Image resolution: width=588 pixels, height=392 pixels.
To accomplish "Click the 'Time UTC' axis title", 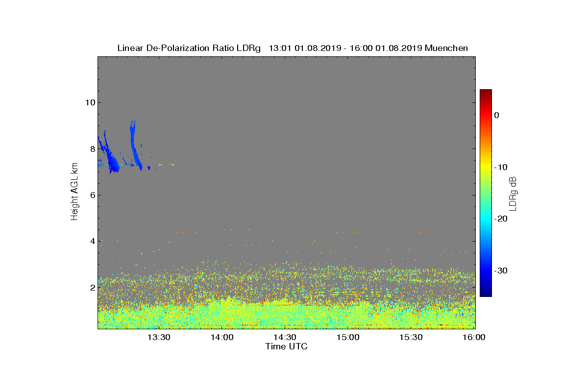I will (286, 346).
